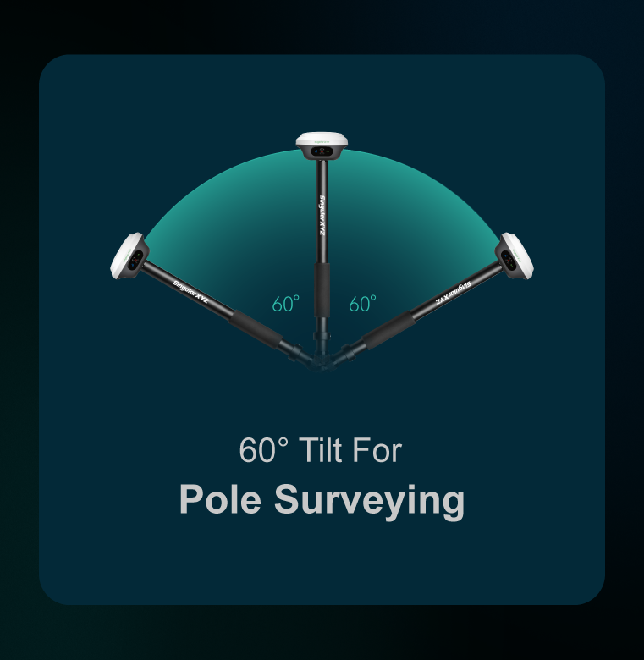
Task: Select the right tilted receiver head
Action: coord(514,256)
